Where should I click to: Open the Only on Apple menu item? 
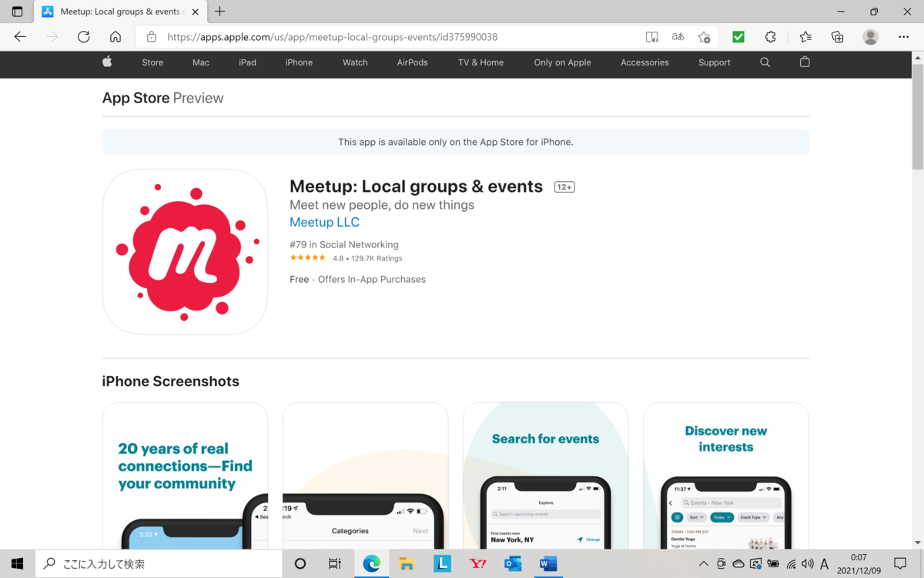click(x=562, y=62)
